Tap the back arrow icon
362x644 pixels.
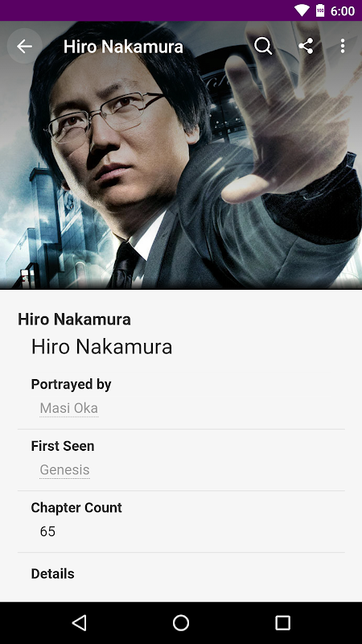(x=24, y=46)
